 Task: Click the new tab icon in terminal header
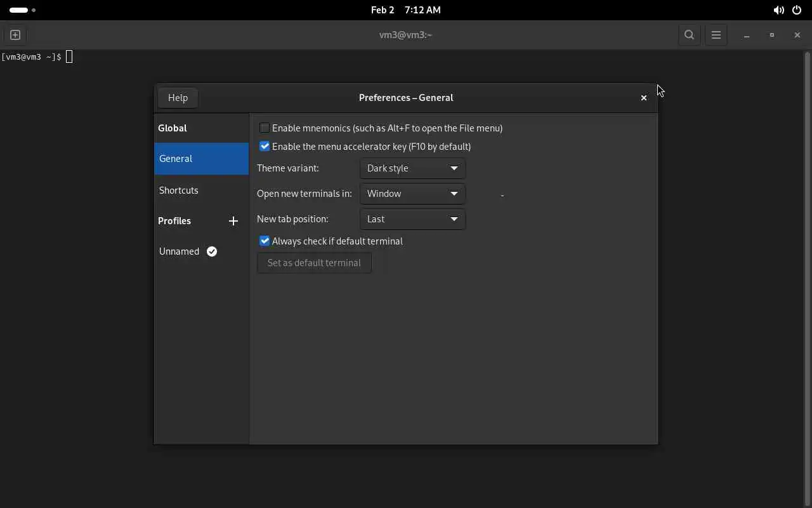[15, 35]
